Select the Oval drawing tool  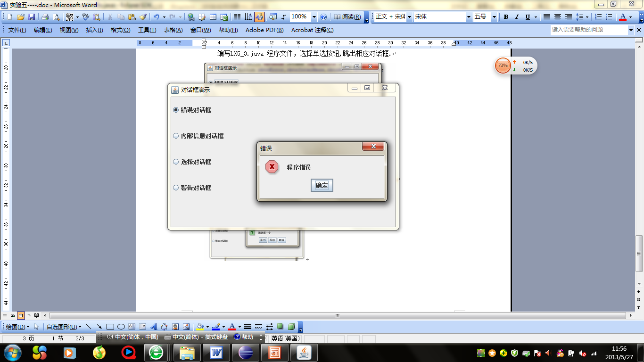121,327
